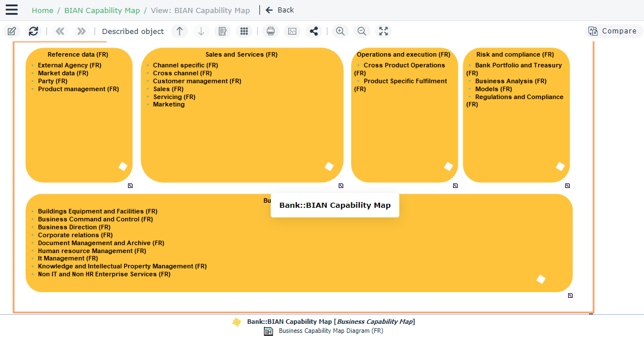Click the print icon
Screen dimensions: 644x338
tap(271, 31)
